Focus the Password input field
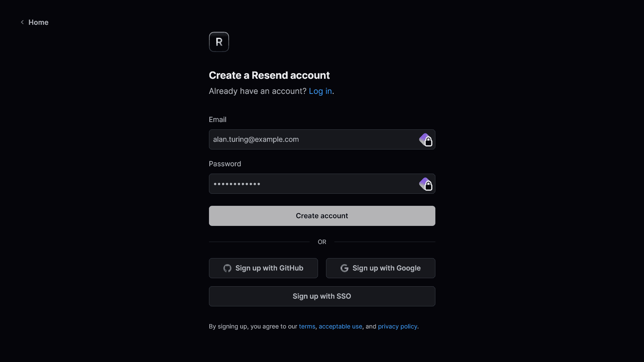 [322, 184]
